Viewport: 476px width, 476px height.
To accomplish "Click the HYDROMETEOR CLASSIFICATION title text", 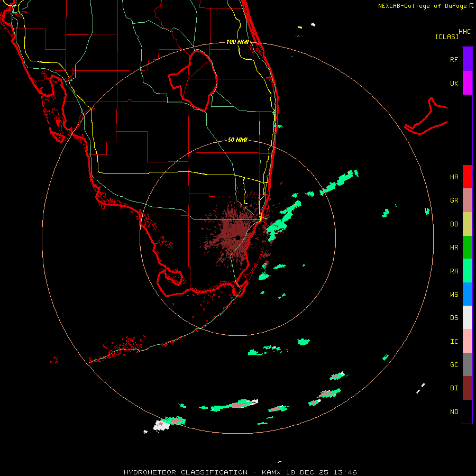I will 186,472.
